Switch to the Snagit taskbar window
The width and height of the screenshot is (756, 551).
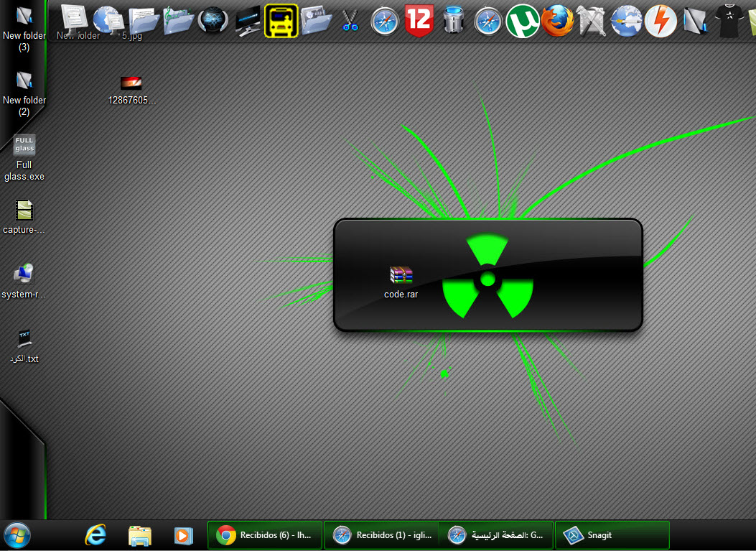[612, 535]
